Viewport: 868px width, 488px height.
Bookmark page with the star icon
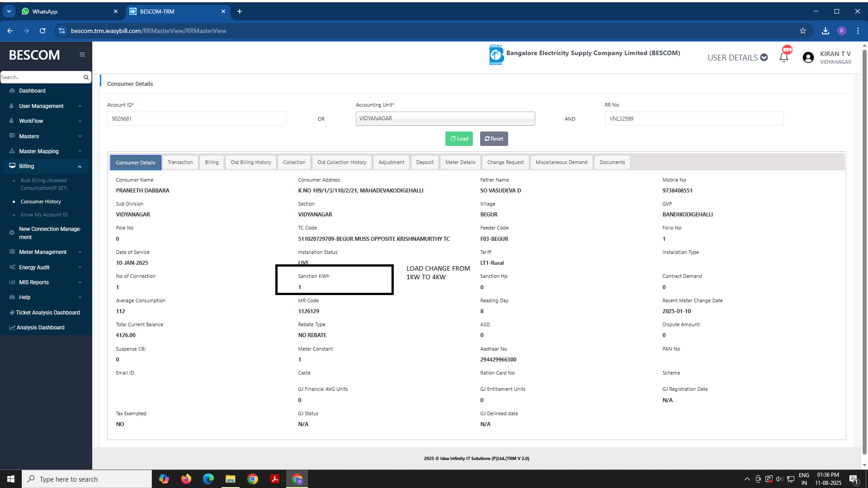click(803, 31)
